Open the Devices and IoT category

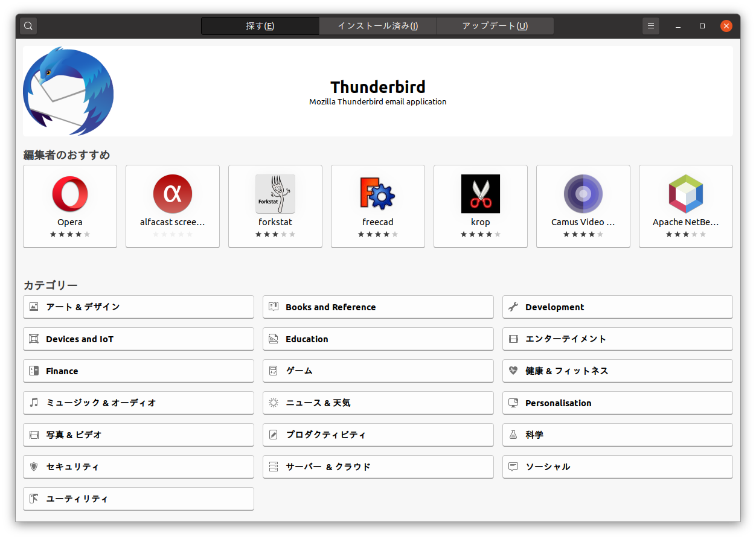tap(138, 339)
